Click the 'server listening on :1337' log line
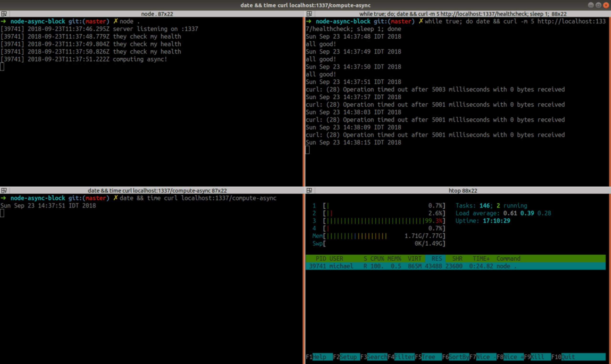The height and width of the screenshot is (364, 611). click(99, 29)
